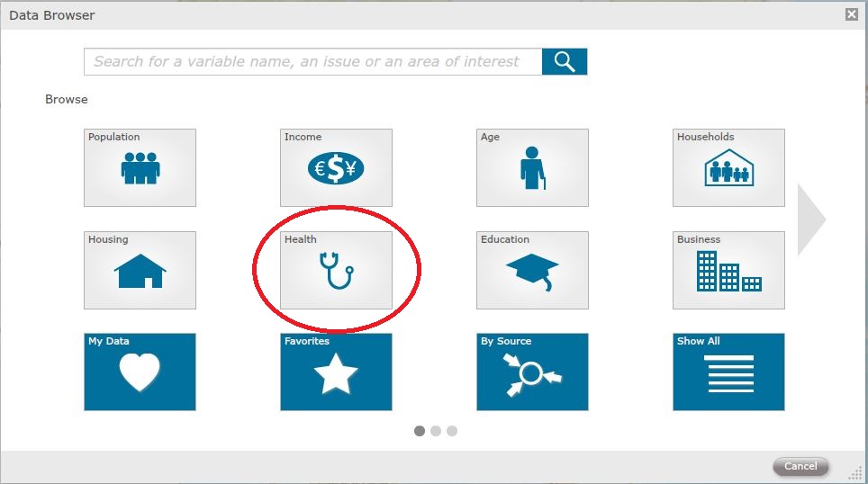The width and height of the screenshot is (868, 484).
Task: Open the Business category tile
Action: click(728, 270)
